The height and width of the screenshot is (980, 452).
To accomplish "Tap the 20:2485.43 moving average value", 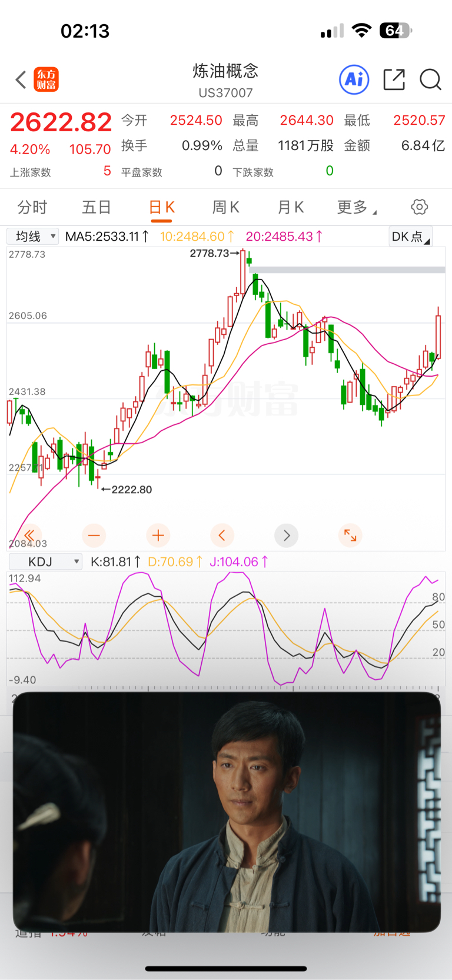I will point(284,237).
